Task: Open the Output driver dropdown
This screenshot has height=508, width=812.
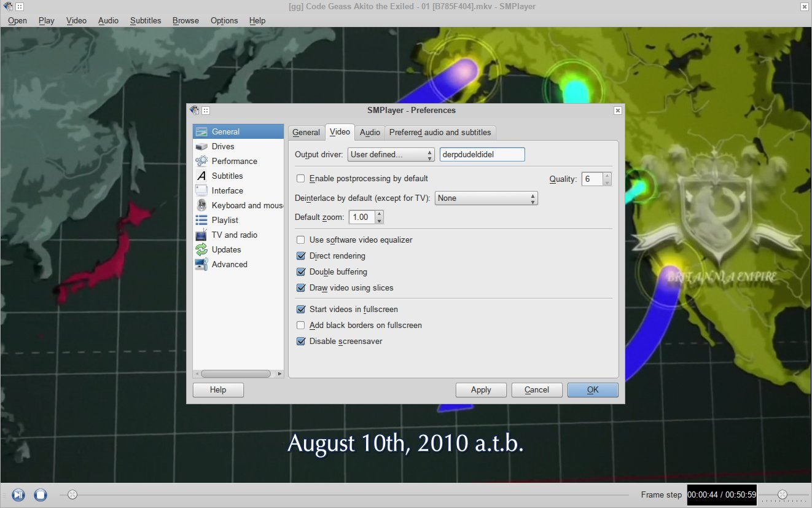Action: click(x=391, y=155)
